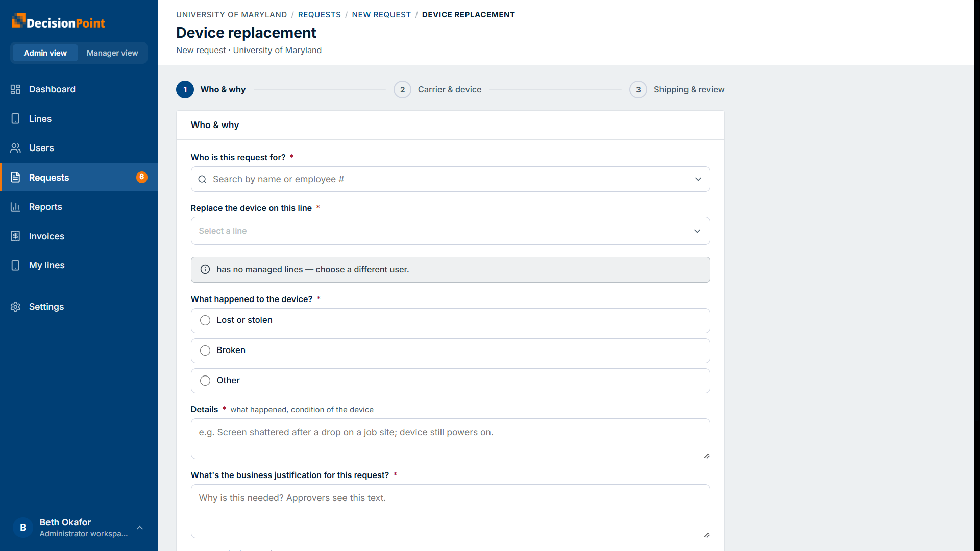The width and height of the screenshot is (980, 551).
Task: Expand the user search dropdown chevron
Action: [698, 179]
